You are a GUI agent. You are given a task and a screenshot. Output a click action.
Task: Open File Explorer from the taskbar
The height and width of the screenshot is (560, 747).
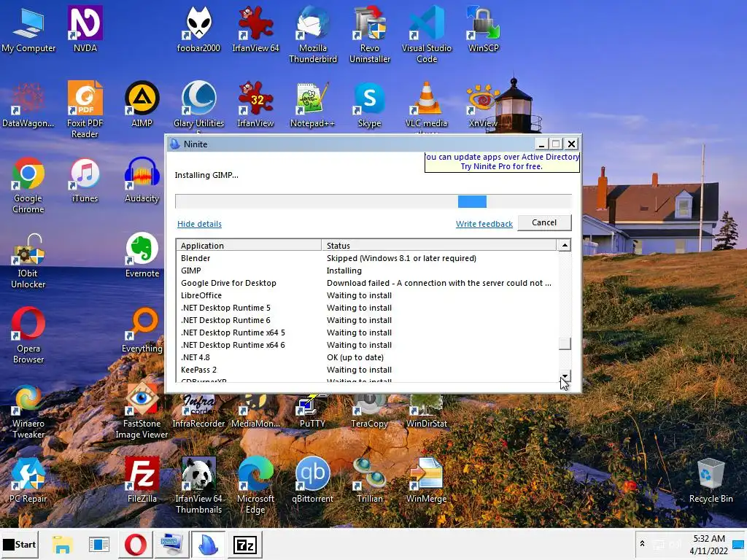(x=62, y=544)
